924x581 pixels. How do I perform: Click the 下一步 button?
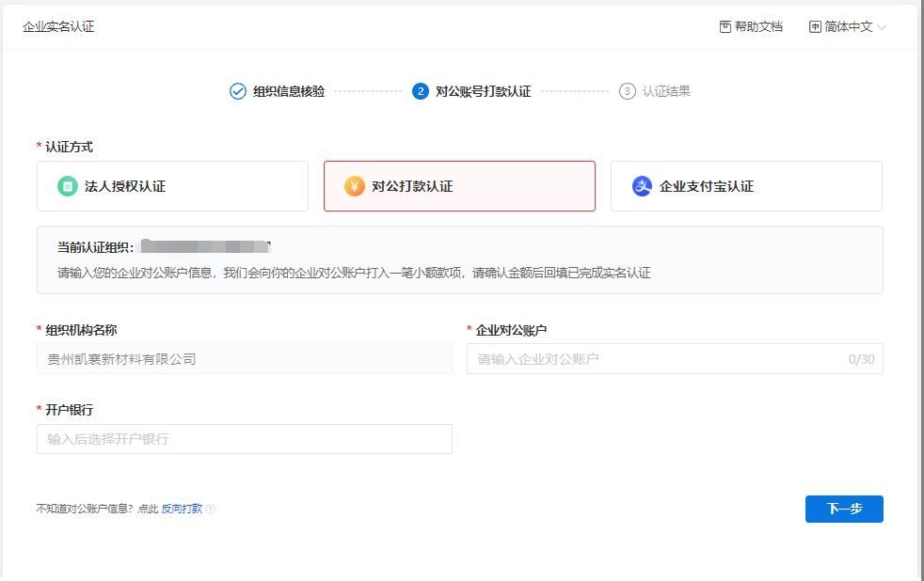(x=844, y=509)
